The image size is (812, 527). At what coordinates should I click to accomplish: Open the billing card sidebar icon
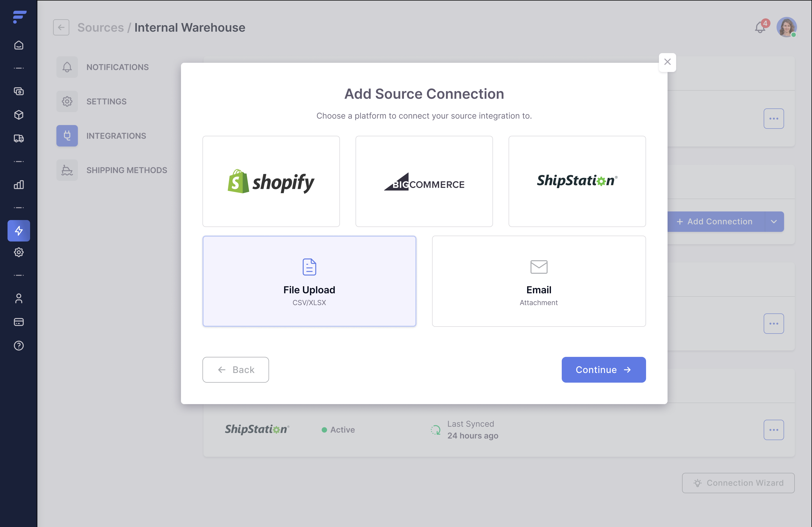pyautogui.click(x=19, y=322)
